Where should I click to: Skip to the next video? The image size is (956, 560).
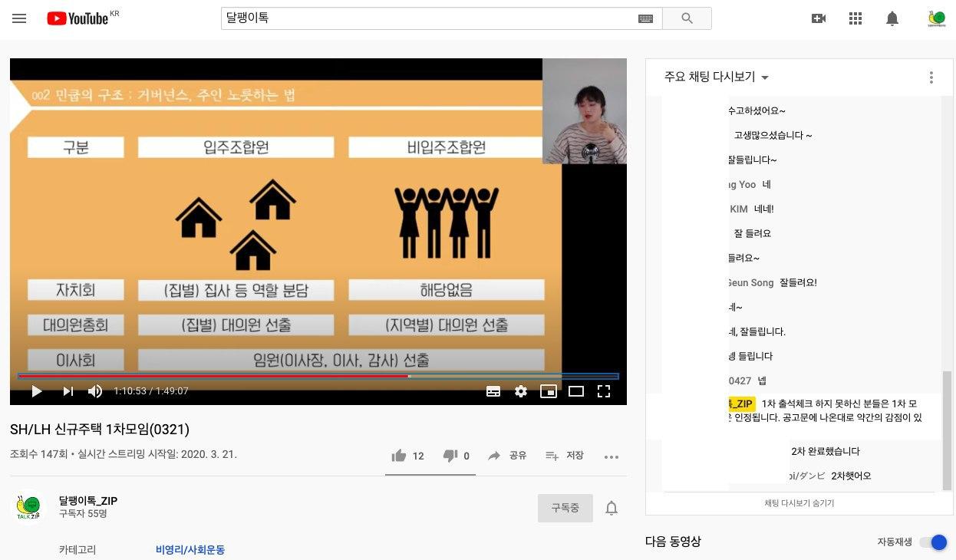(x=68, y=391)
